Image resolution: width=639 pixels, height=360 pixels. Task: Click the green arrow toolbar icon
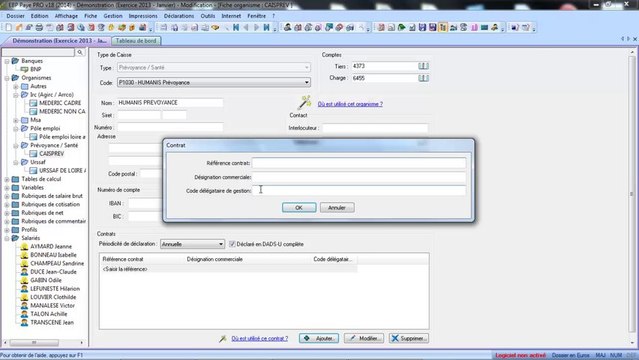(x=401, y=28)
